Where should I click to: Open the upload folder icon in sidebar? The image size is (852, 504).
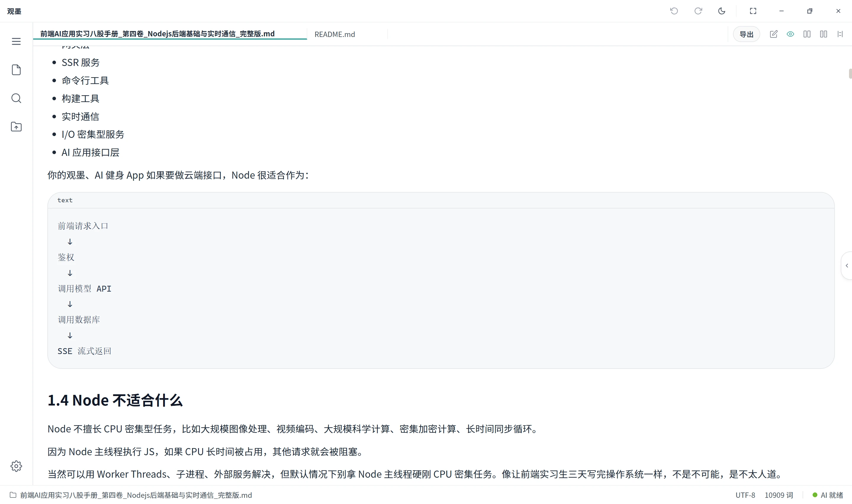click(16, 127)
